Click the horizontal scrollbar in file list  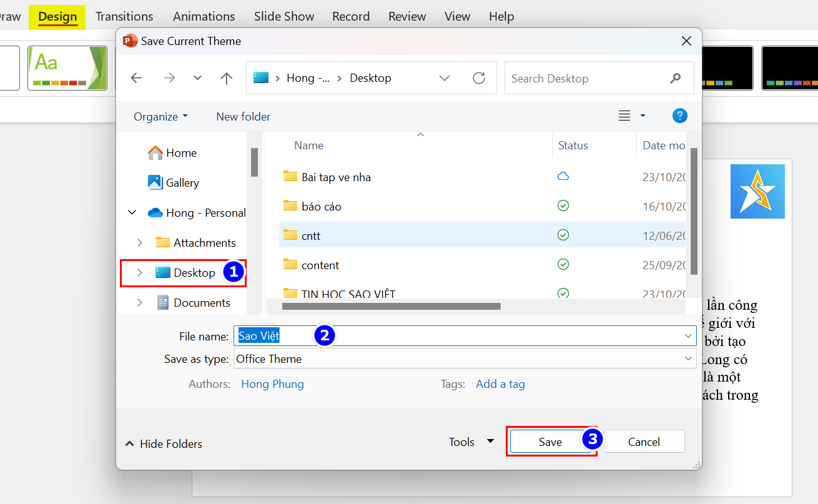pyautogui.click(x=392, y=306)
